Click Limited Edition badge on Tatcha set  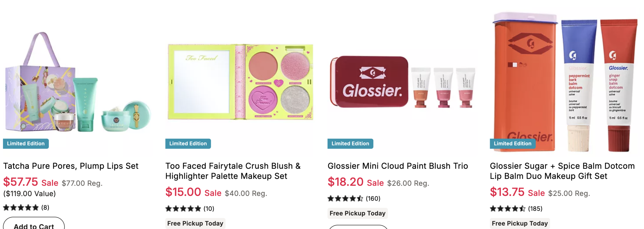tap(26, 144)
